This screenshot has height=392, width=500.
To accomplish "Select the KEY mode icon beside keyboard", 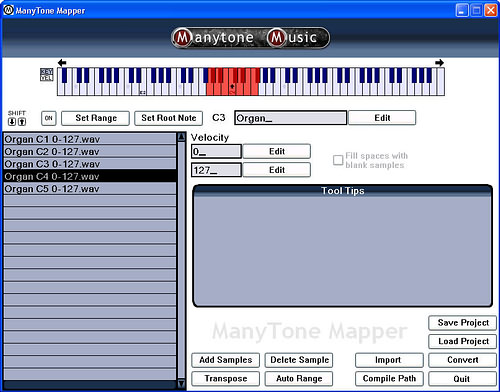I will click(x=46, y=71).
